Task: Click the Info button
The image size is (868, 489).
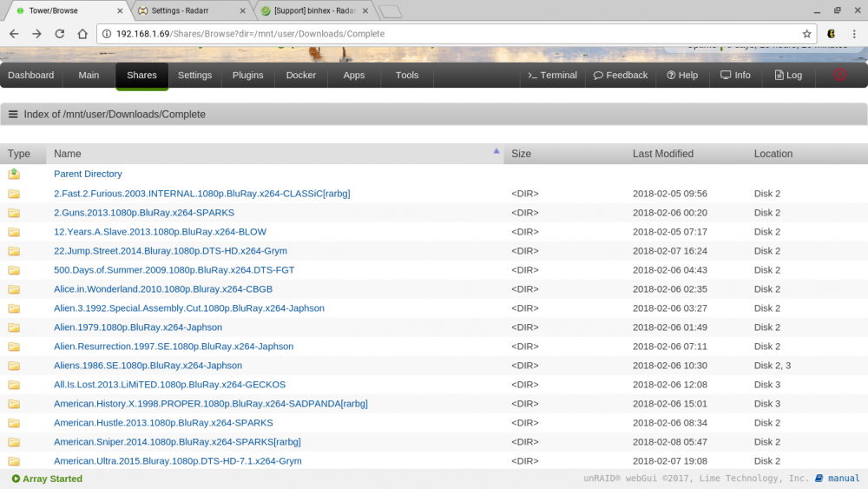Action: [736, 76]
